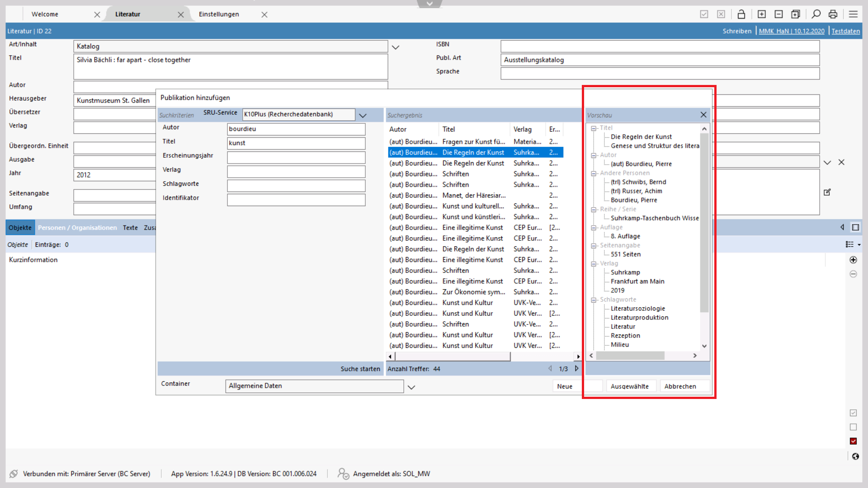Open the Art/Inhalt dropdown arrow
The height and width of the screenshot is (488, 868).
395,47
